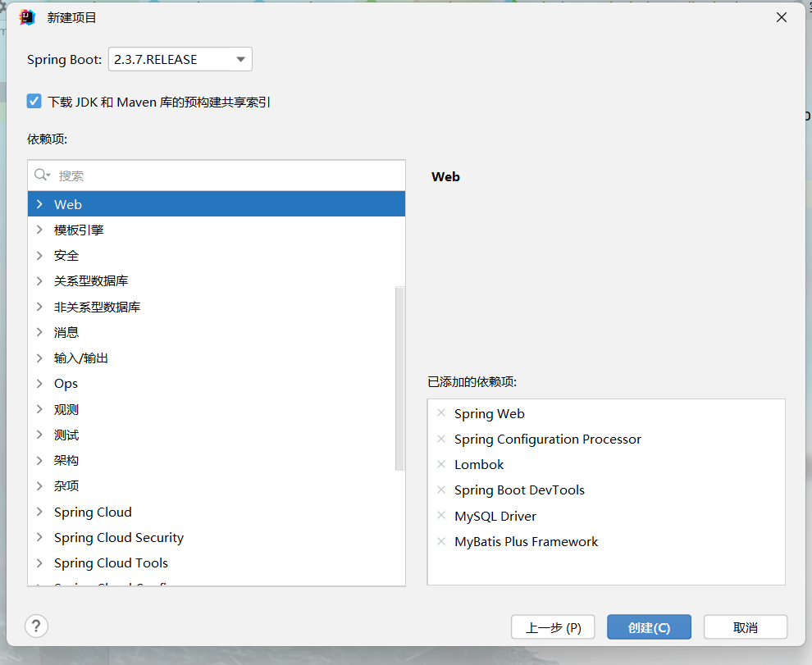This screenshot has width=812, height=665.
Task: Click the 上一步(P) button
Action: point(553,626)
